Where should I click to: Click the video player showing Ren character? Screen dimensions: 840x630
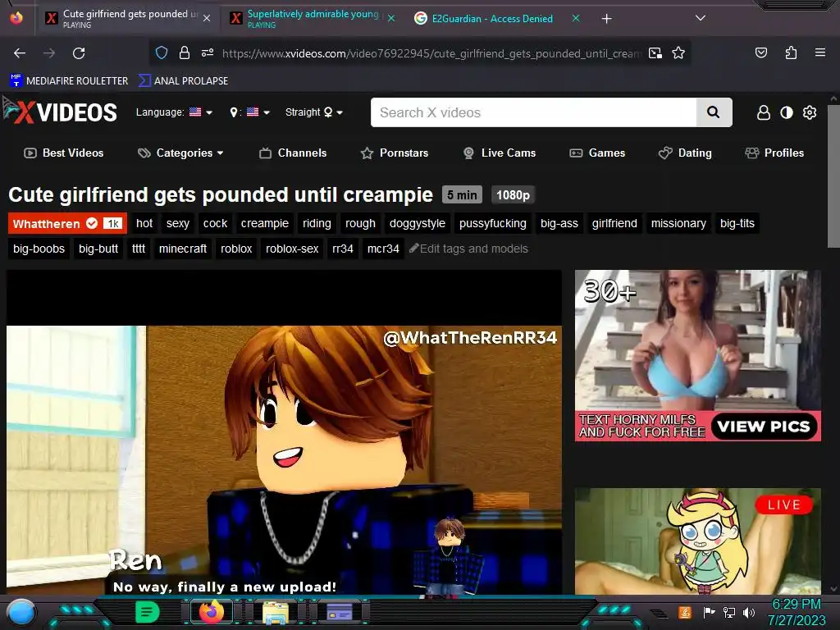pos(284,432)
